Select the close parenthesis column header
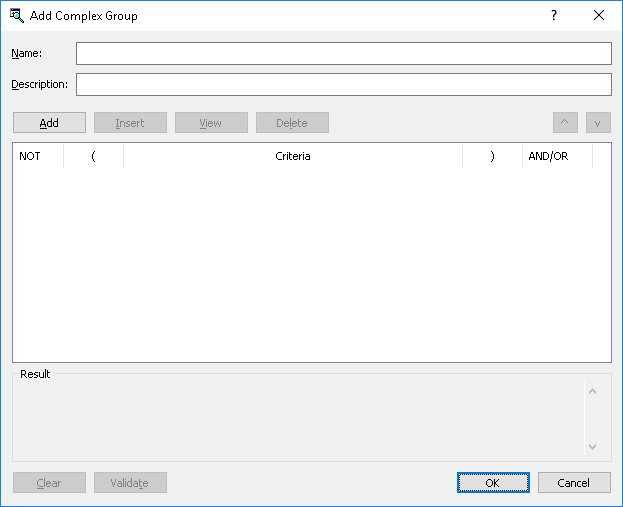623x507 pixels. [492, 157]
